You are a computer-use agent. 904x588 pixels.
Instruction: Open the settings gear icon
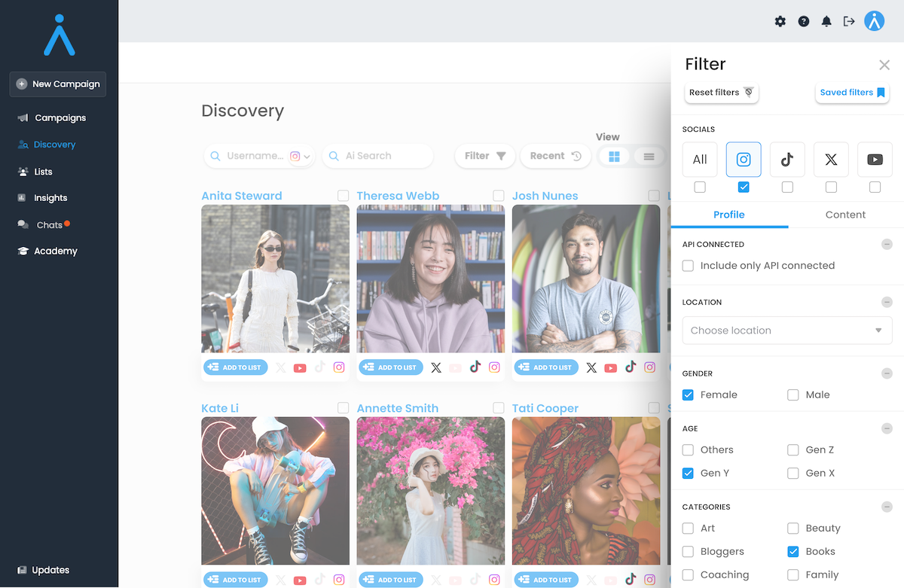coord(780,21)
